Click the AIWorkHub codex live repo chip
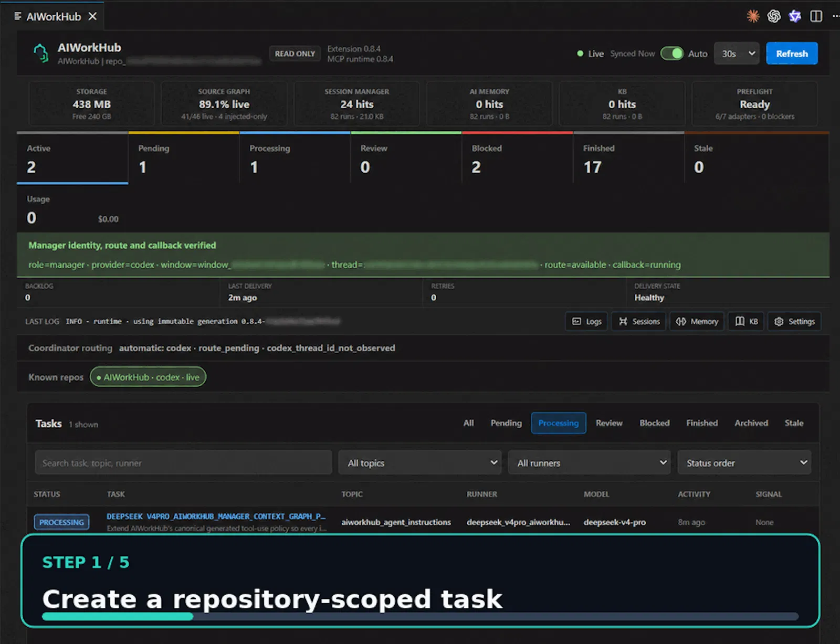 (x=148, y=377)
